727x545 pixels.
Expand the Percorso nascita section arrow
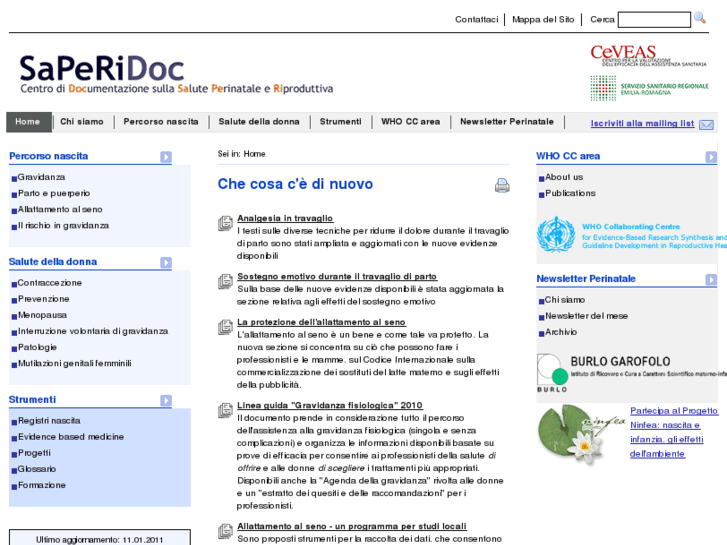[x=166, y=157]
